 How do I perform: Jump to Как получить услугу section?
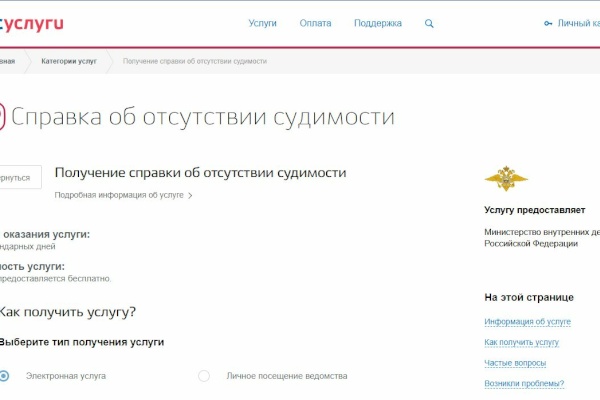(x=522, y=343)
